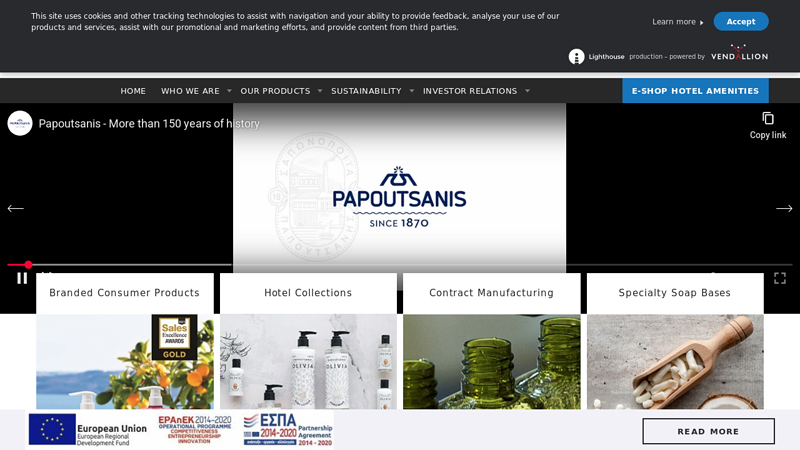Image resolution: width=800 pixels, height=450 pixels.
Task: Copy the video link icon
Action: [768, 118]
